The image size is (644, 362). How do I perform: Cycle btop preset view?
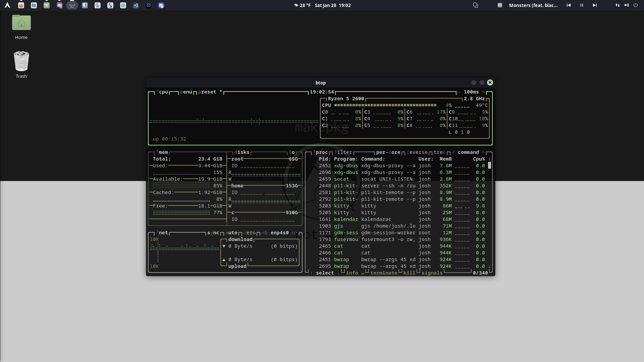pos(210,92)
